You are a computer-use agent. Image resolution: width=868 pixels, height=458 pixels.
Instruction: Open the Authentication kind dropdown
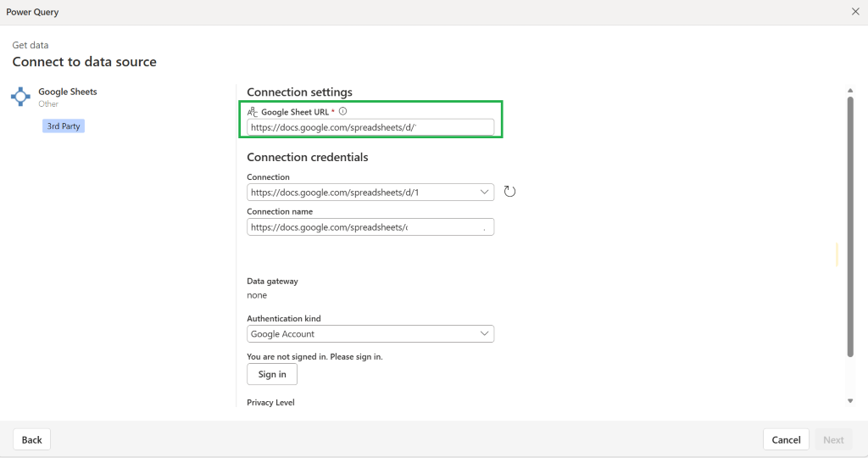click(370, 334)
